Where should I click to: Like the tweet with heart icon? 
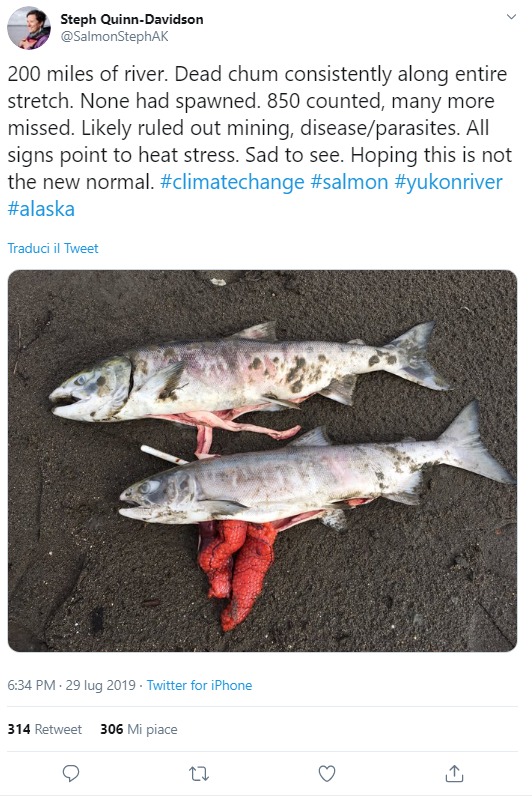tap(326, 774)
